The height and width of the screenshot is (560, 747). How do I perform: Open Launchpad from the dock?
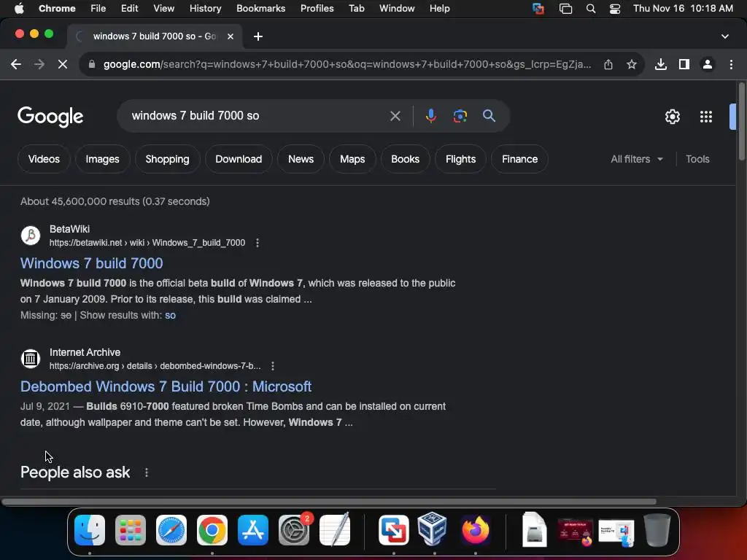[x=131, y=530]
